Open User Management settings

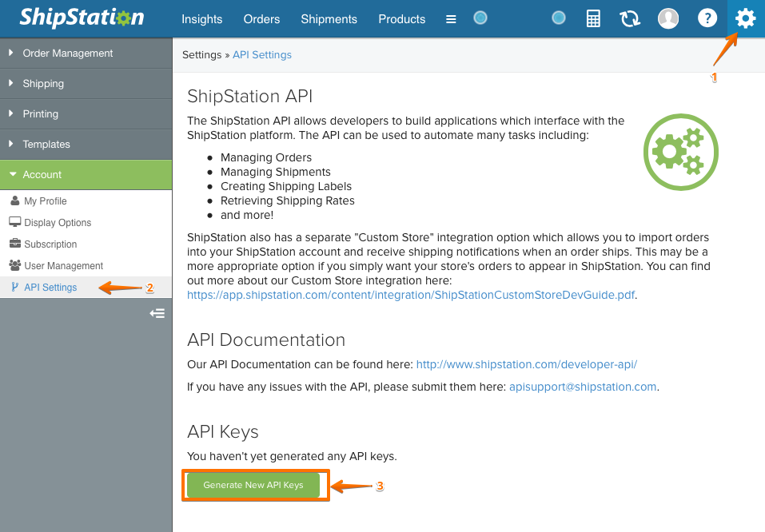point(63,265)
